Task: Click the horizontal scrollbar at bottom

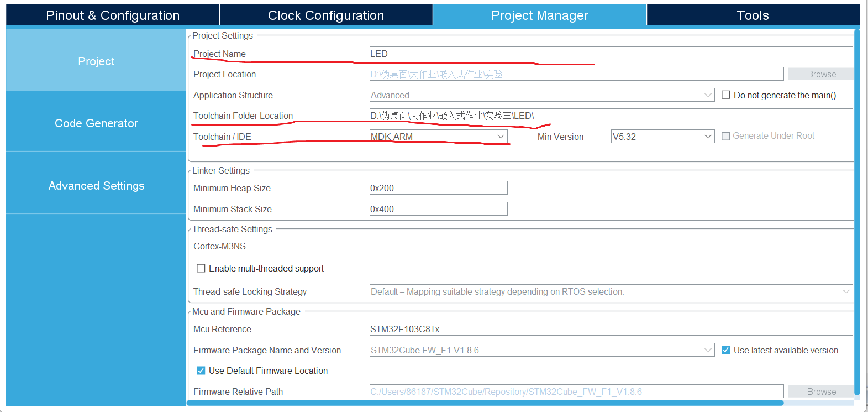Action: click(485, 403)
